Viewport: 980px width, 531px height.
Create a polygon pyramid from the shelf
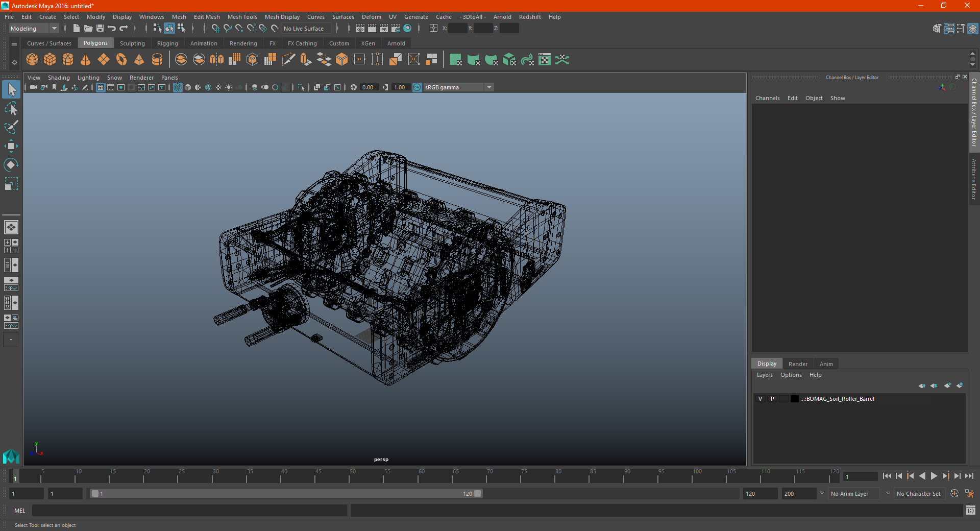click(139, 60)
